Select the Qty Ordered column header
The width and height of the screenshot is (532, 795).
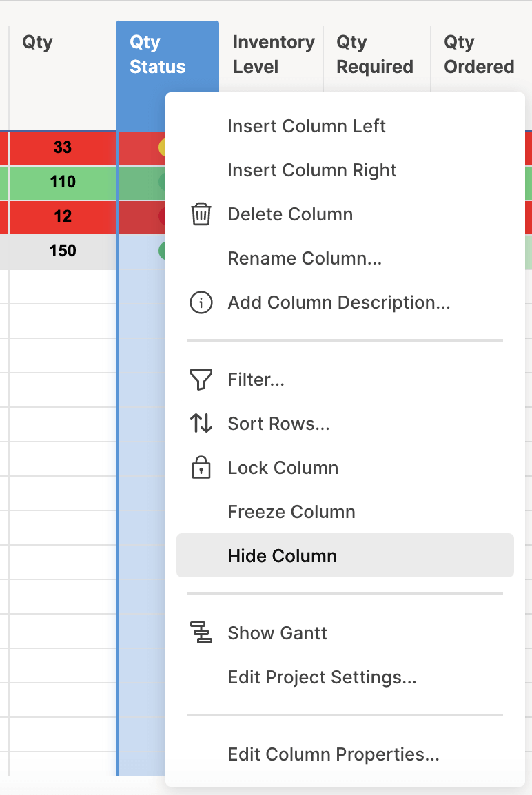[x=479, y=54]
